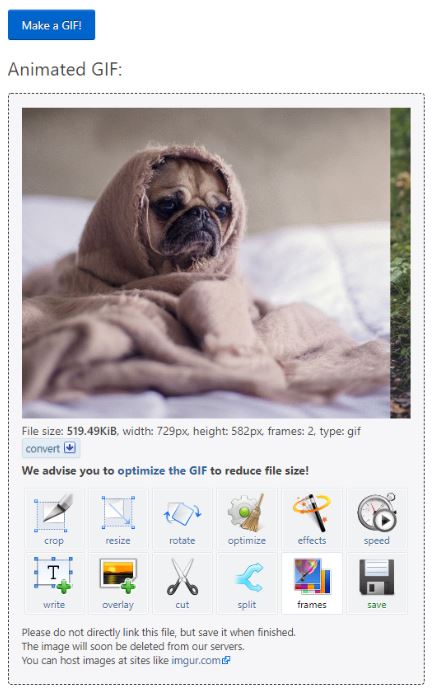Click the Make a GIF! button
The width and height of the screenshot is (434, 693).
(x=51, y=25)
